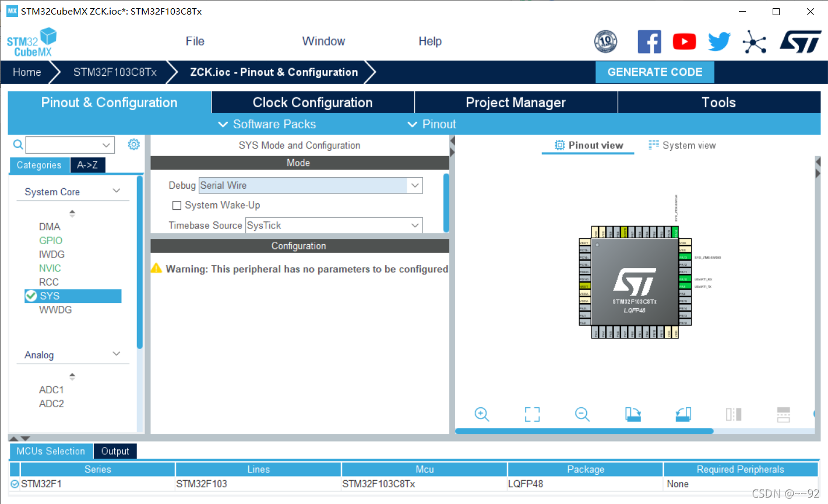Image resolution: width=828 pixels, height=504 pixels.
Task: Open the Twitter icon
Action: coord(720,41)
